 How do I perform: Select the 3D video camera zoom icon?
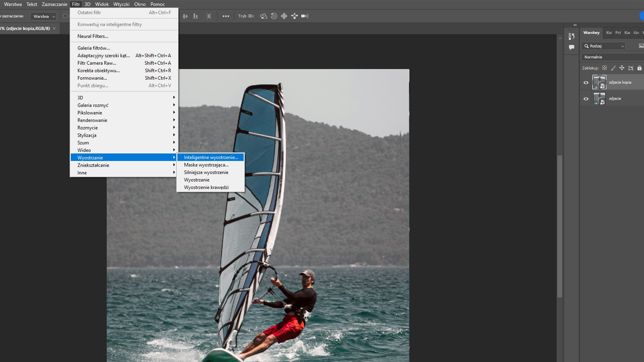(305, 16)
